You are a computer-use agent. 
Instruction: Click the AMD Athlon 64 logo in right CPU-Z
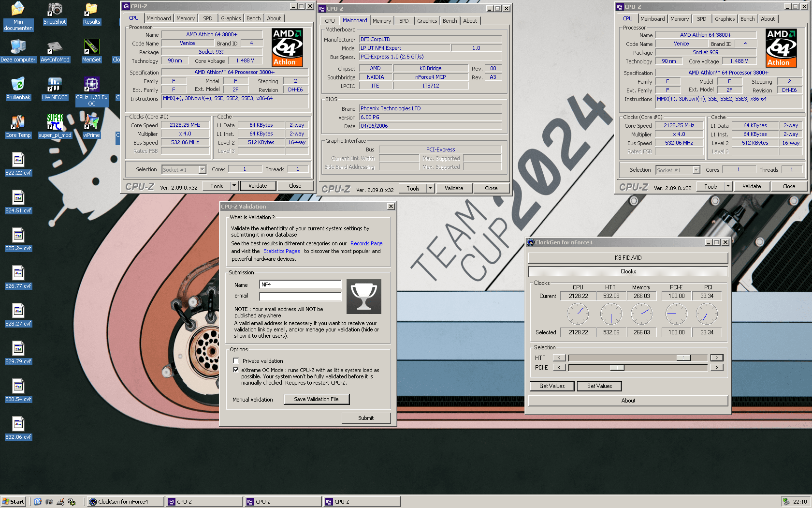point(782,47)
